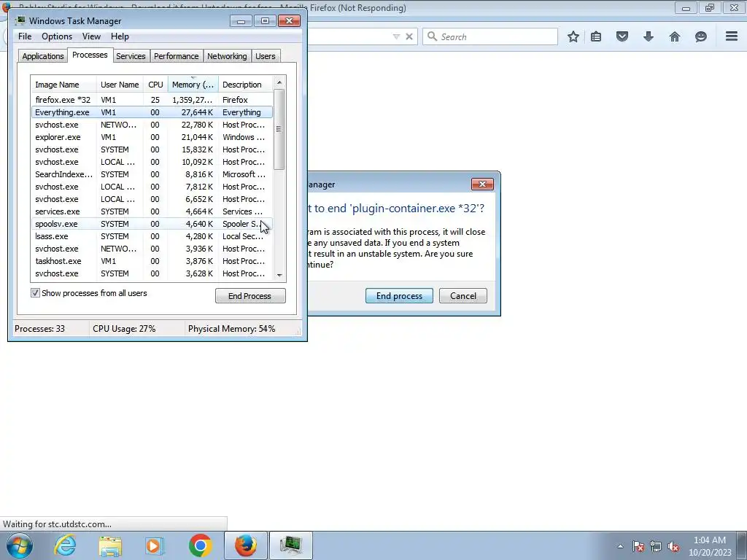Select the taskhost.exe process row
747x560 pixels.
[x=152, y=261]
